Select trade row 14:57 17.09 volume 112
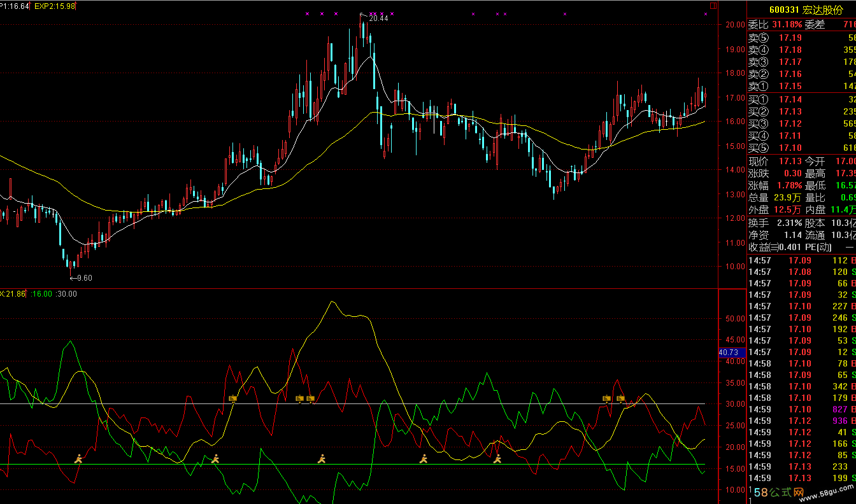Image resolution: width=856 pixels, height=504 pixels. point(802,260)
